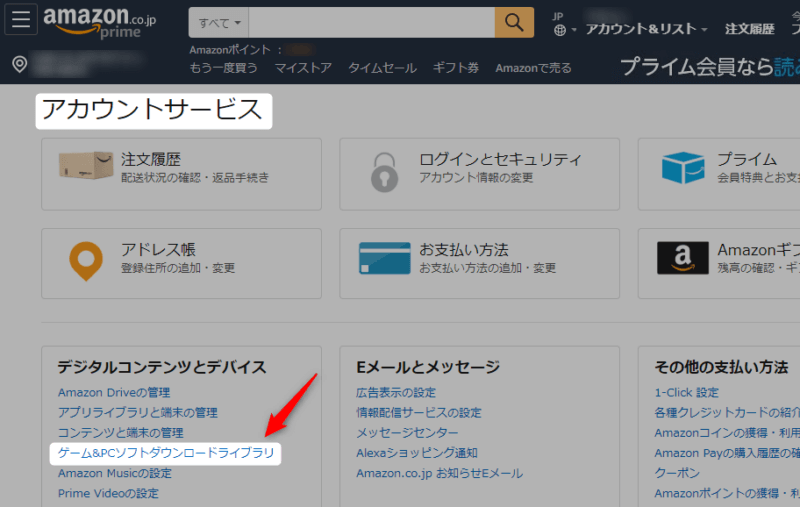This screenshot has width=800, height=507.
Task: Click the デジタルコンテンツとデバイス heading
Action: pos(162,367)
